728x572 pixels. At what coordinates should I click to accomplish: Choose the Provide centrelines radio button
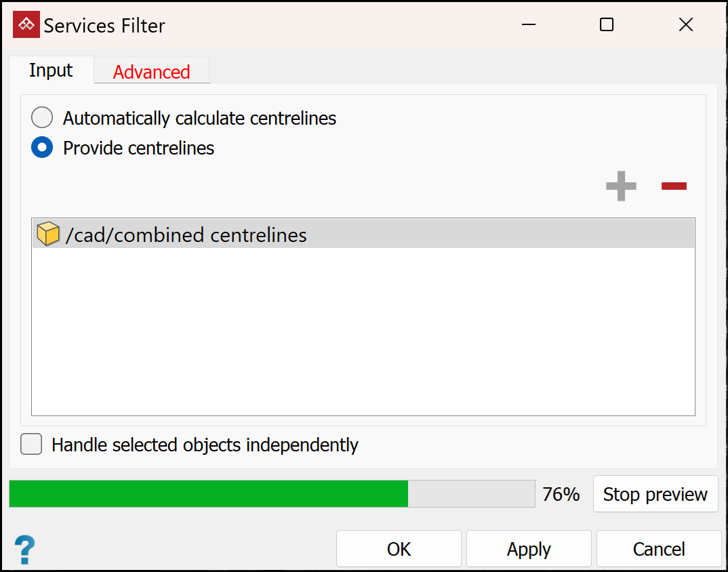[x=42, y=148]
